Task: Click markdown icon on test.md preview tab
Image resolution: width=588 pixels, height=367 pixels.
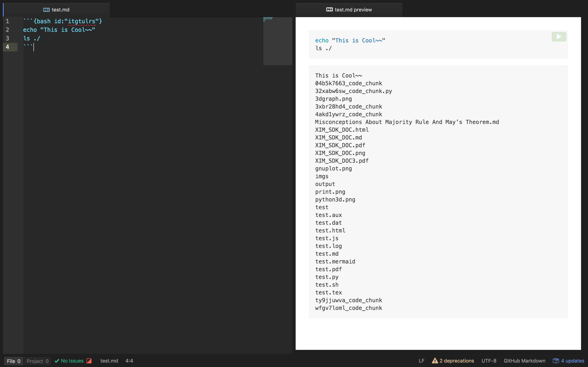Action: click(329, 9)
